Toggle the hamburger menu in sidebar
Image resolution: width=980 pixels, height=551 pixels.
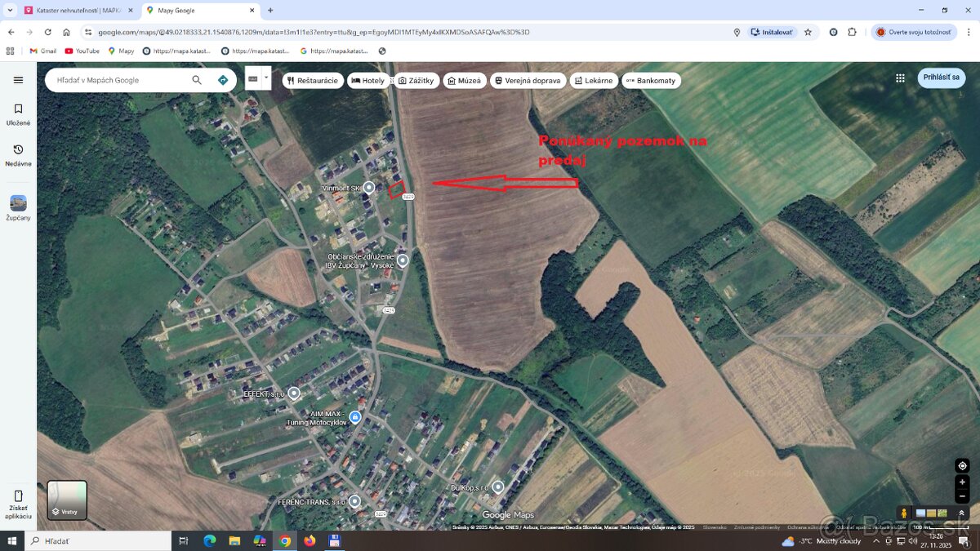coord(18,79)
